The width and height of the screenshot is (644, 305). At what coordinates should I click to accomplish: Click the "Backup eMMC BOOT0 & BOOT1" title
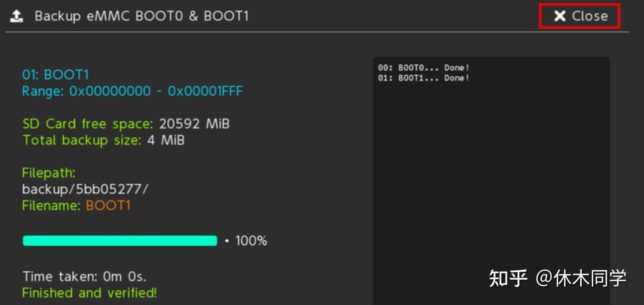coord(142,16)
